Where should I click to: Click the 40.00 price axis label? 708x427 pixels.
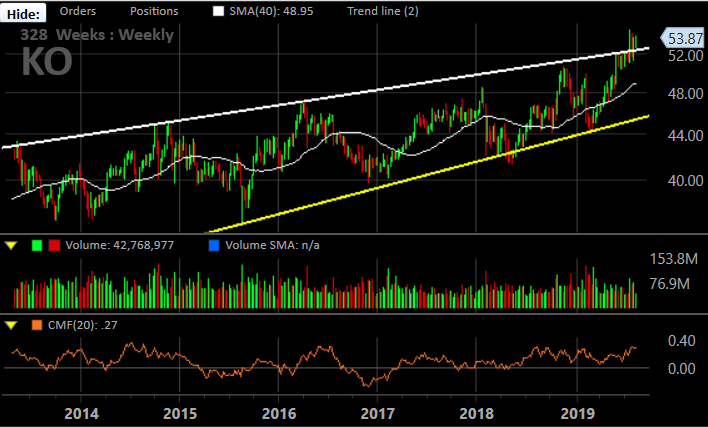click(685, 181)
